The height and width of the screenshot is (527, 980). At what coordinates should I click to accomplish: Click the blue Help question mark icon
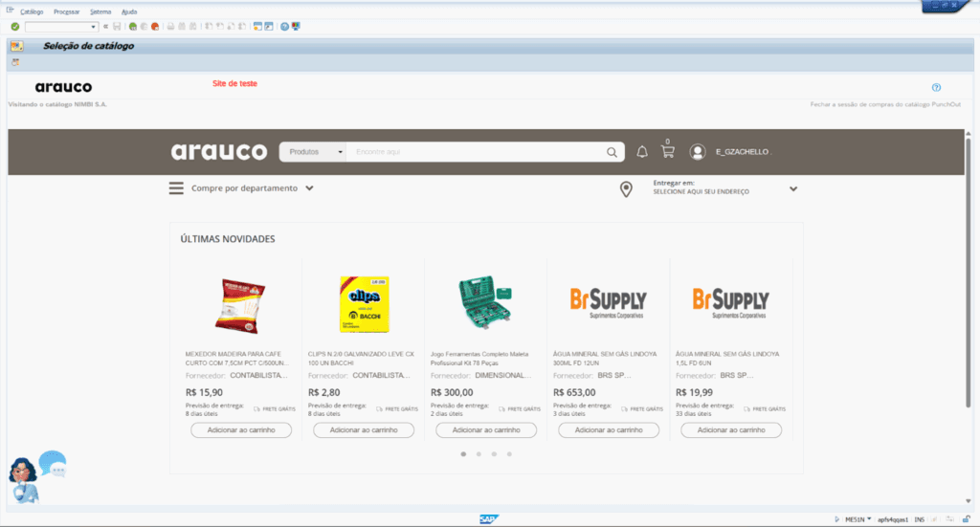(x=284, y=27)
